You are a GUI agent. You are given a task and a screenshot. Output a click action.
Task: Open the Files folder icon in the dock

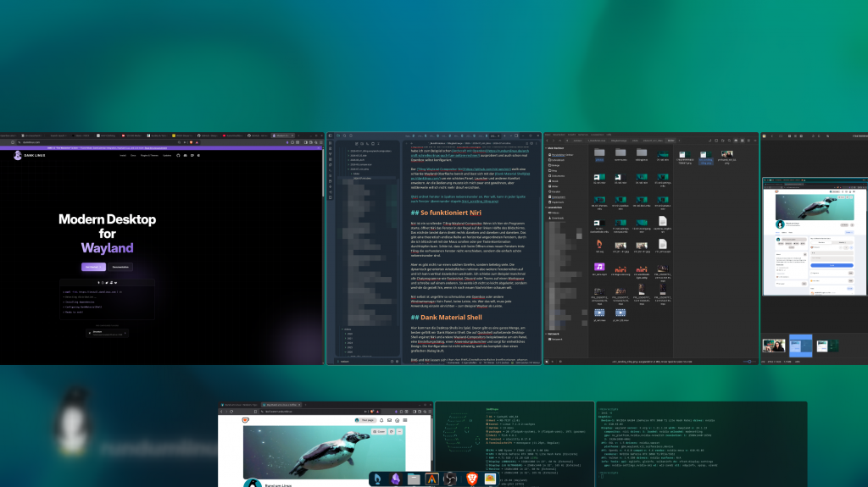pos(414,479)
